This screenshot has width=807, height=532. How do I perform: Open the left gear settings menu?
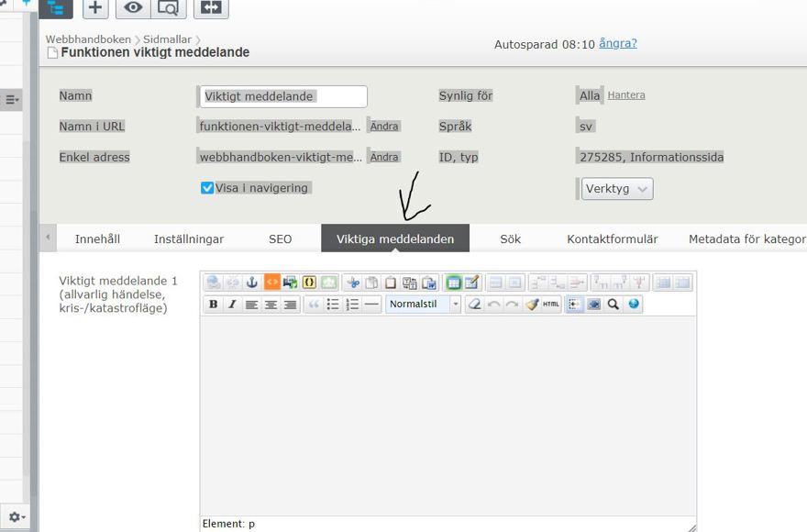16,517
